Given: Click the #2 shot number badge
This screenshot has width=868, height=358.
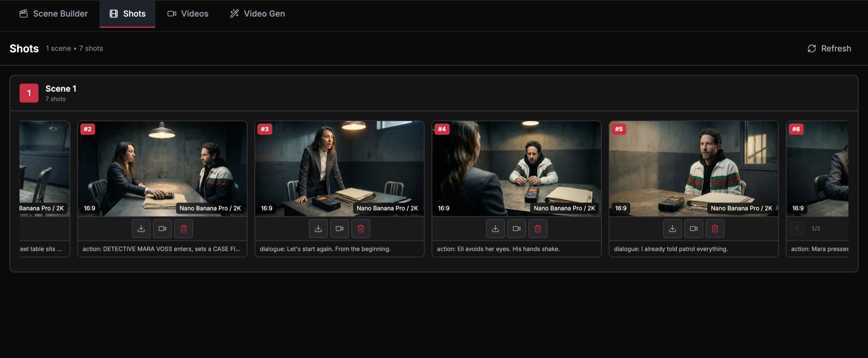Looking at the screenshot, I should (x=88, y=129).
